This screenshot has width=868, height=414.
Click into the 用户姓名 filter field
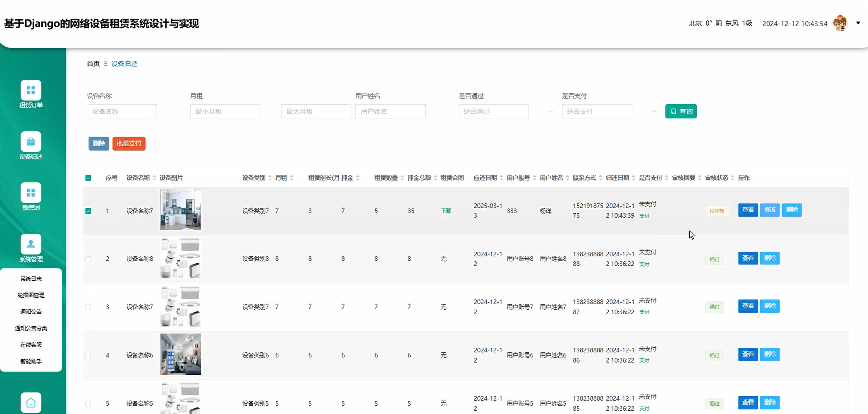coord(391,111)
